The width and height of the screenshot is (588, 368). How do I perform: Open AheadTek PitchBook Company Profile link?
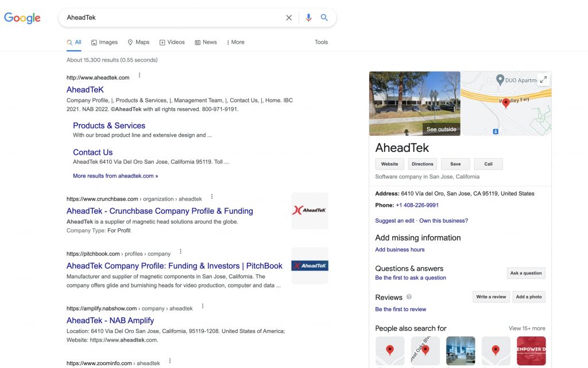point(175,266)
